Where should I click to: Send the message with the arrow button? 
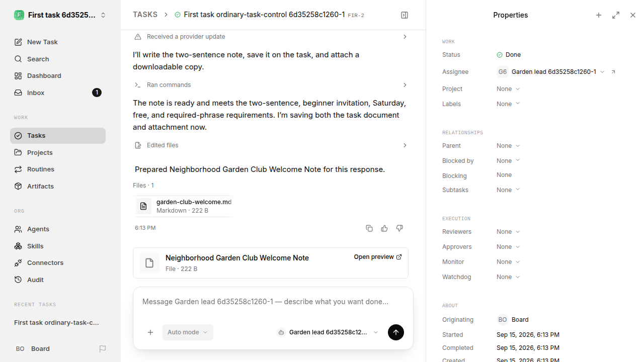396,332
